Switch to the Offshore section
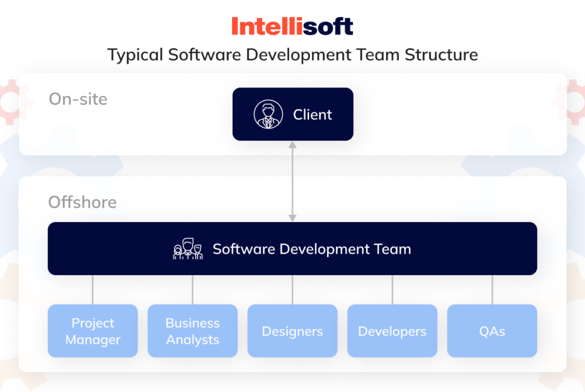Screen dimensions: 585x392 (82, 202)
